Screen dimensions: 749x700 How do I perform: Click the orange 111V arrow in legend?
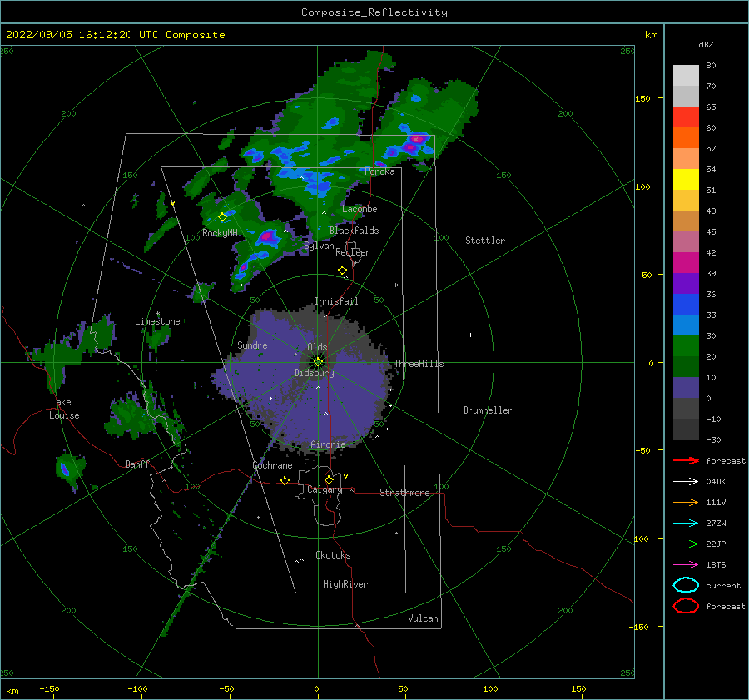point(686,502)
